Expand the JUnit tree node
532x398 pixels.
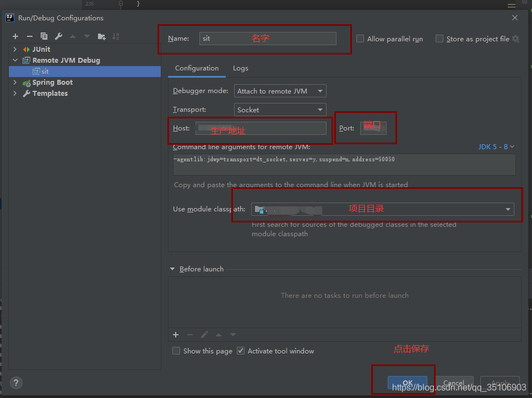point(15,49)
